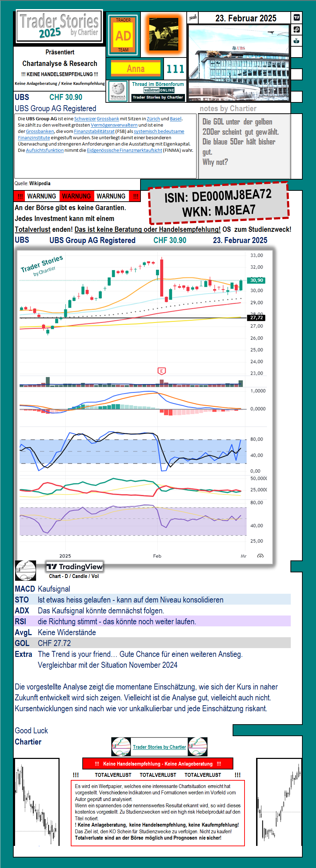The width and height of the screenshot is (316, 868).
Task: Open the falling candlestick thumbnail at bottom left
Action: pos(36,802)
